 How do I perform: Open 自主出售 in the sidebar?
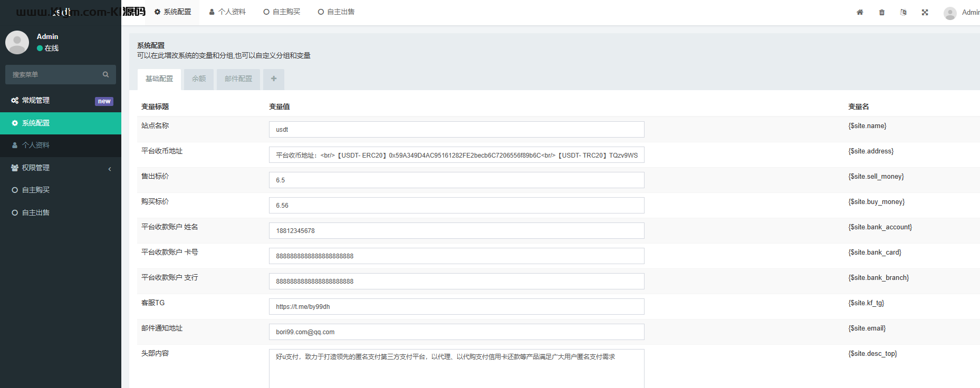click(36, 213)
